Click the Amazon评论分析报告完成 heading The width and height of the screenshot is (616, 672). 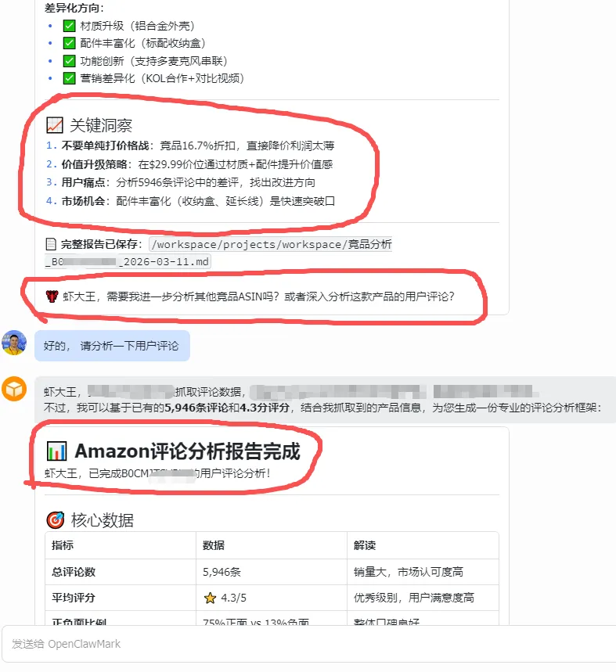pyautogui.click(x=187, y=451)
